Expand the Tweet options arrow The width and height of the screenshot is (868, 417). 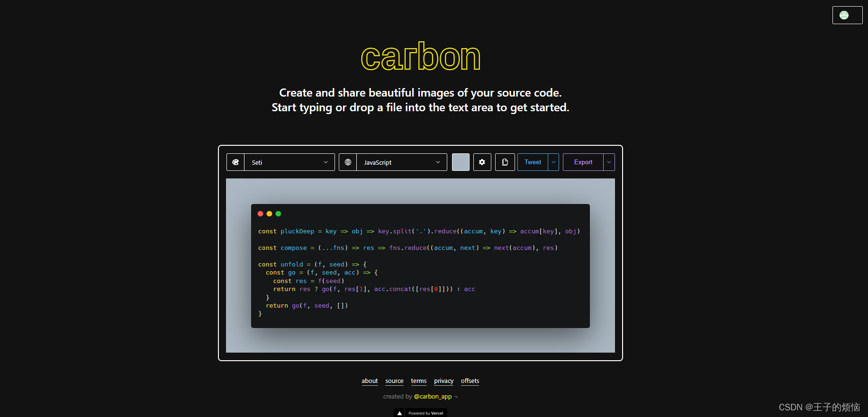pos(553,162)
